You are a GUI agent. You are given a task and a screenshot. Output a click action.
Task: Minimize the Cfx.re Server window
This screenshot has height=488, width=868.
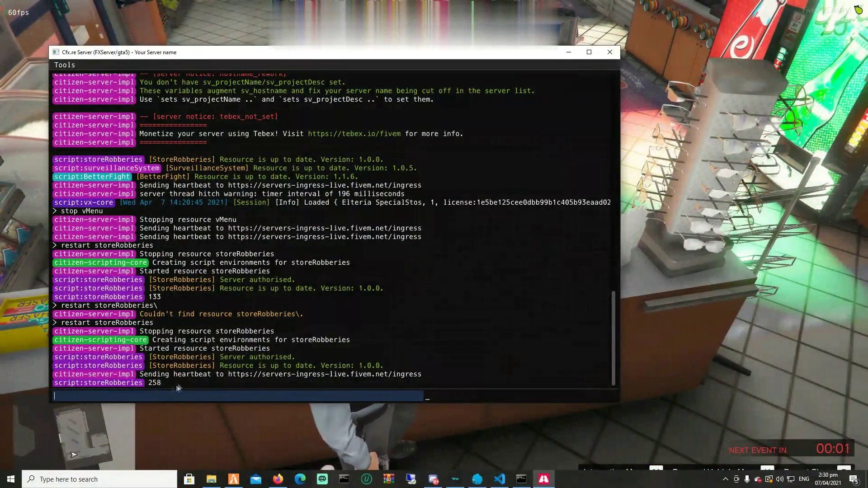[569, 52]
